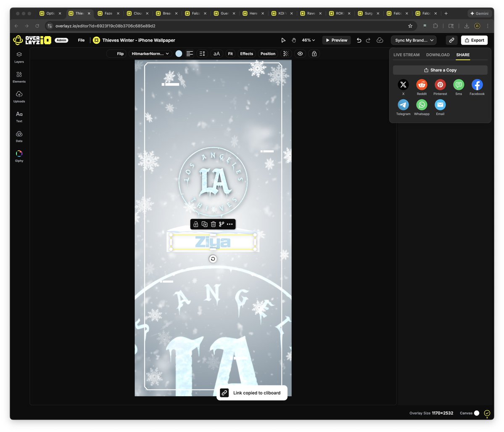
Task: Open text alignment options
Action: point(190,54)
